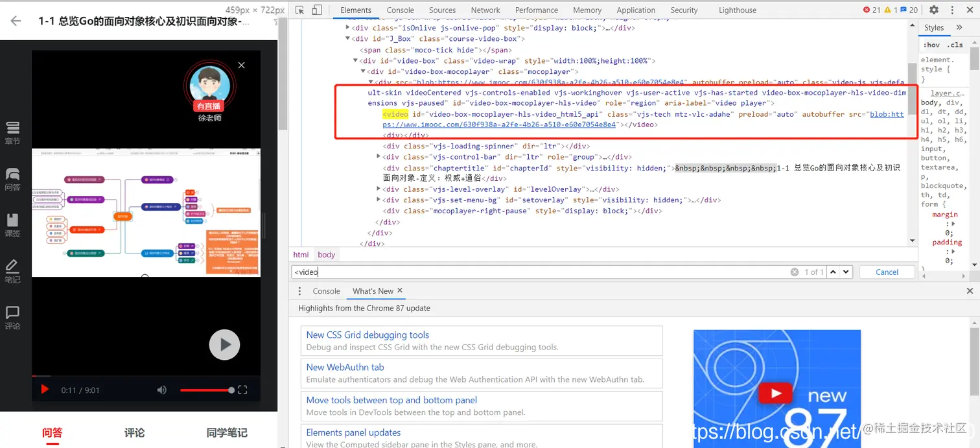The height and width of the screenshot is (448, 980).
Task: Select the html breadcrumb
Action: point(301,255)
